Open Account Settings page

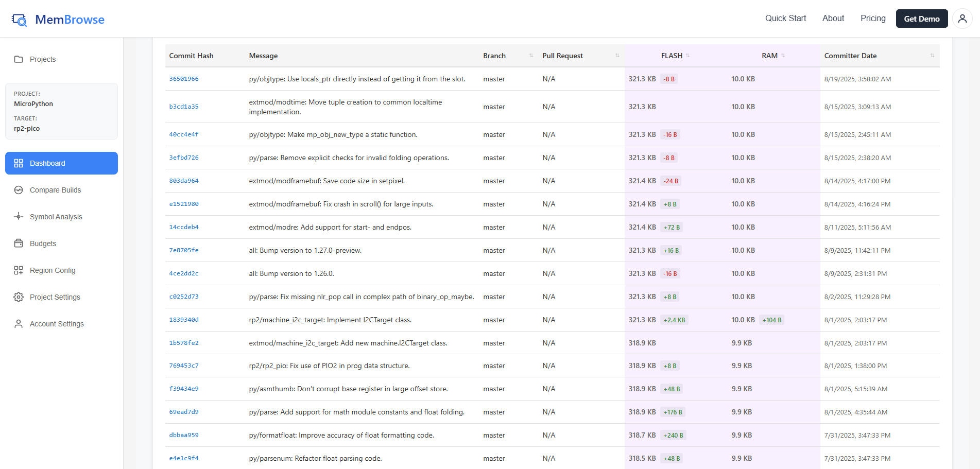[x=61, y=324]
